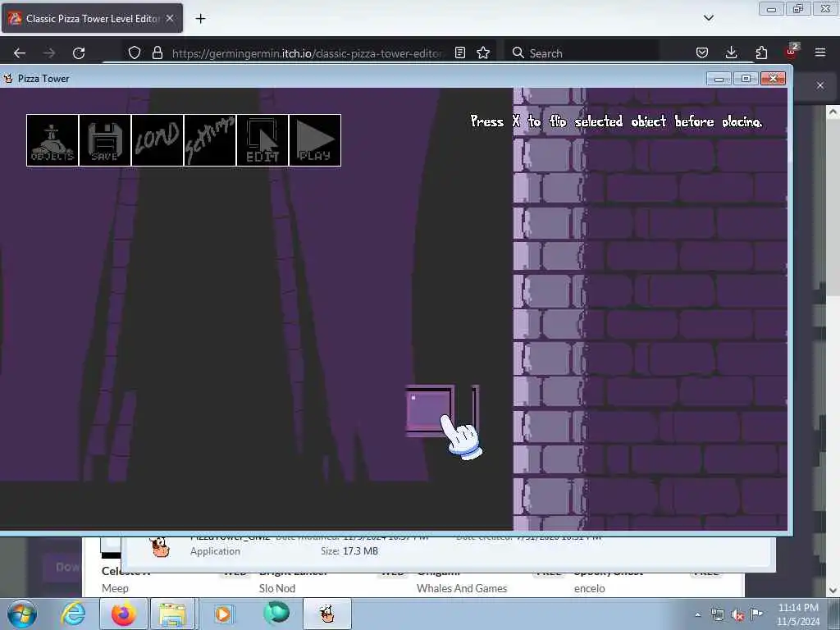
Task: Dismiss the panel with the X behind the window
Action: pos(820,85)
